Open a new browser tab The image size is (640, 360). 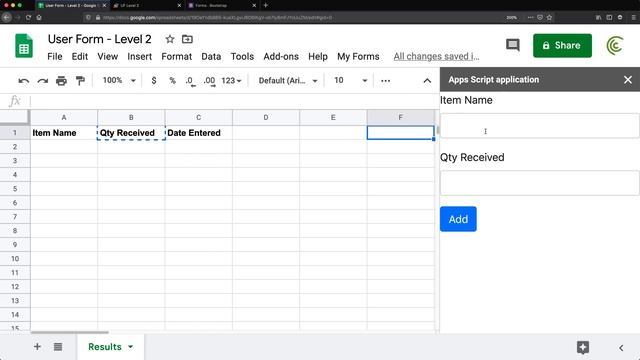266,5
